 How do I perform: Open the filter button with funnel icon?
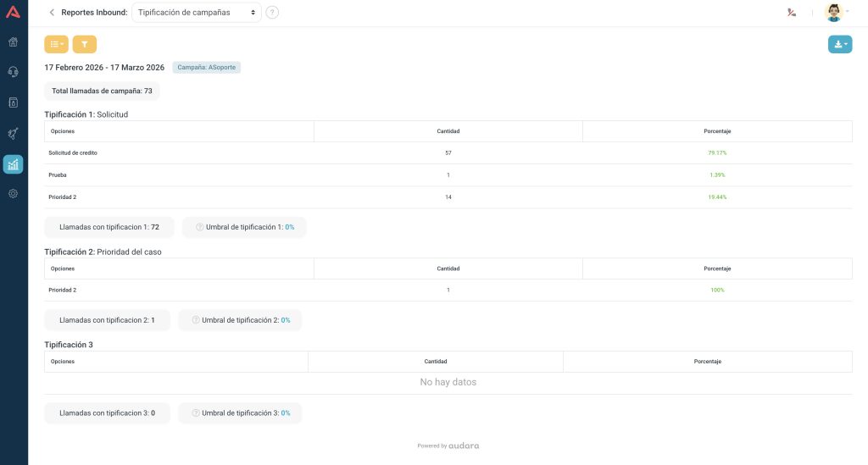click(x=85, y=44)
